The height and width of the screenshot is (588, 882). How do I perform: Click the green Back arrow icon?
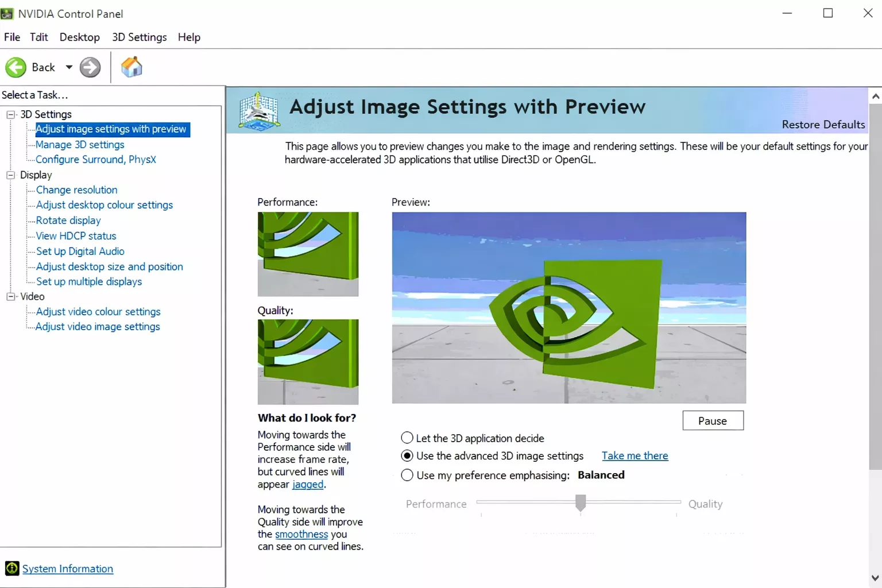click(x=16, y=67)
